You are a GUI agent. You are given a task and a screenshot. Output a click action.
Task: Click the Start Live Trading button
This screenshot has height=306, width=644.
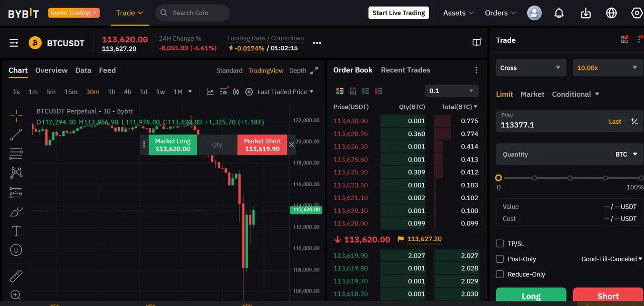(398, 13)
